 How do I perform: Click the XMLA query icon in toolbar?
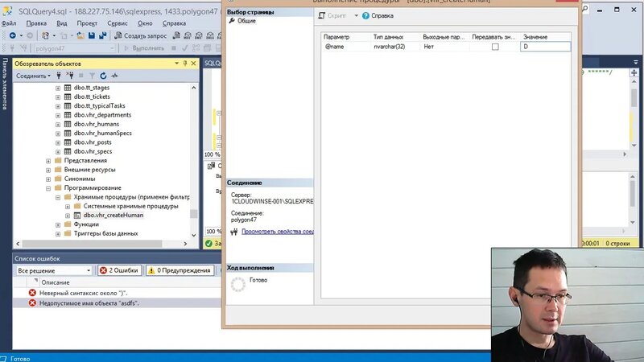click(x=210, y=35)
